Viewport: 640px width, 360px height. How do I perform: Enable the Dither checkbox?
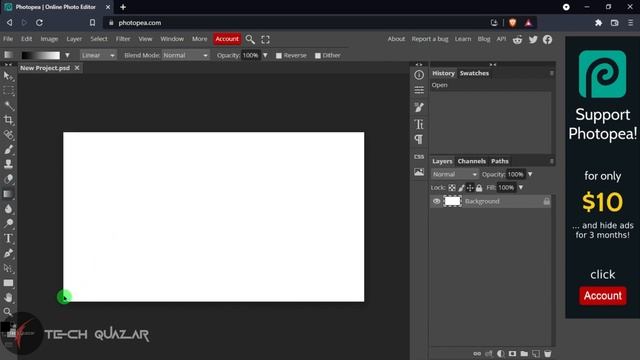click(318, 56)
